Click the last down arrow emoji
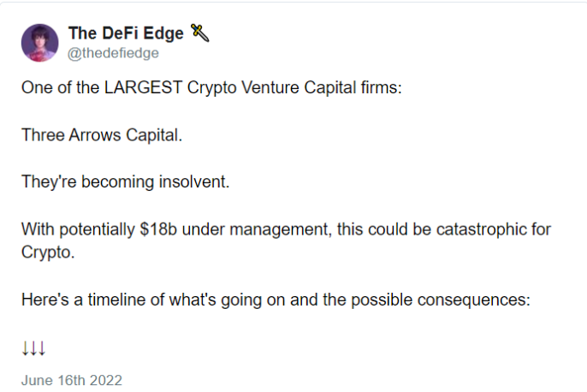 (42, 348)
